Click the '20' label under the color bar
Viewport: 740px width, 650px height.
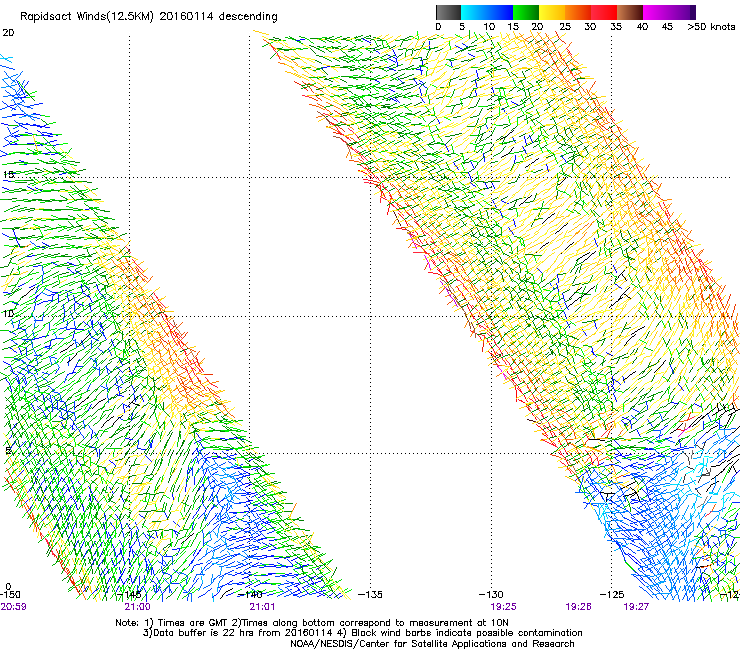pos(537,27)
